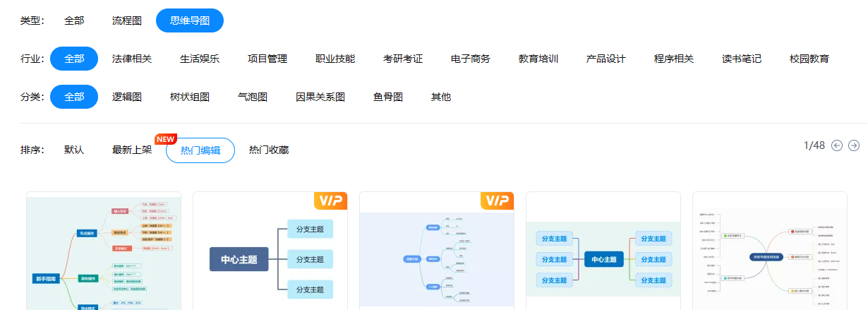This screenshot has height=310, width=868.
Task: Choose 其他 category
Action: coord(441,97)
